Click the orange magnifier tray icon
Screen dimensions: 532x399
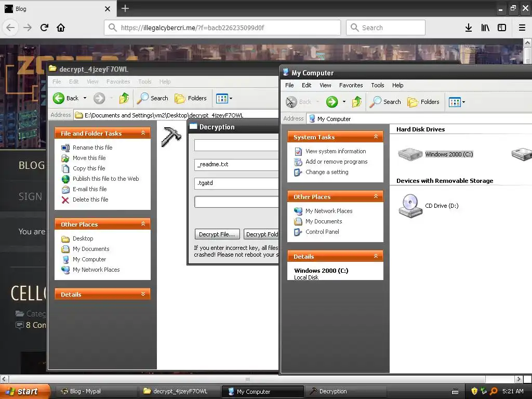pyautogui.click(x=494, y=391)
